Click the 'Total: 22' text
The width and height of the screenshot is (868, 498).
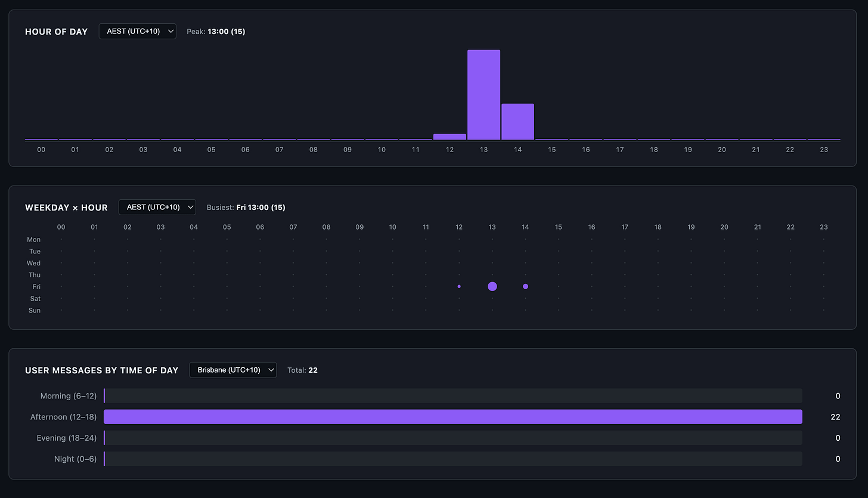click(302, 370)
